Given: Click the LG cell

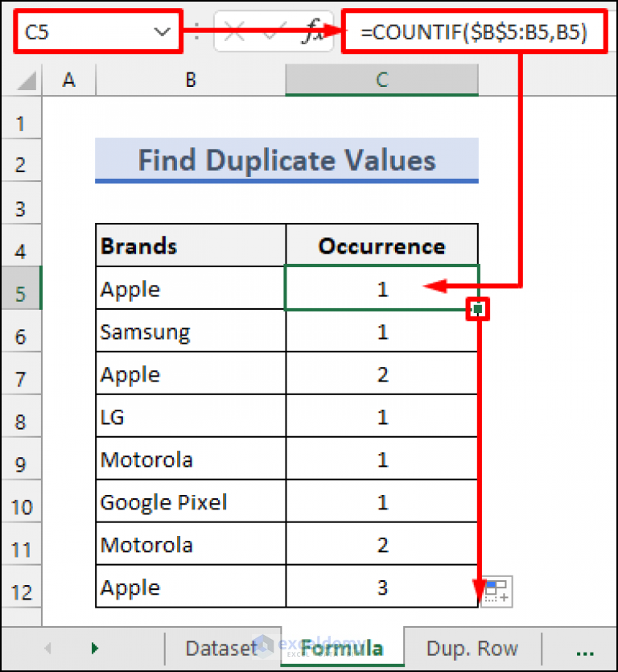Looking at the screenshot, I should tap(191, 416).
